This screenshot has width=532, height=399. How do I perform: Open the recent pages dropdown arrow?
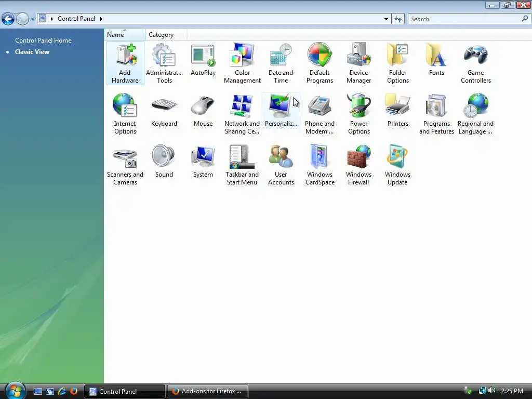pos(33,19)
